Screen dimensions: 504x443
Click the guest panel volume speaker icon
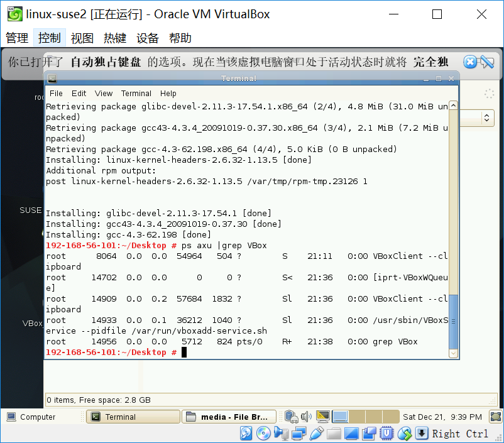coord(306,417)
